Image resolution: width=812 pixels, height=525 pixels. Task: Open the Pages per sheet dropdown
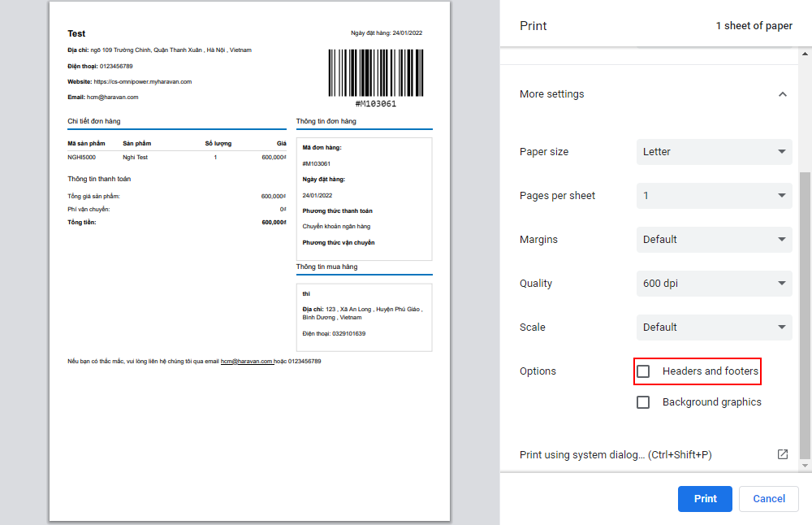(x=714, y=196)
